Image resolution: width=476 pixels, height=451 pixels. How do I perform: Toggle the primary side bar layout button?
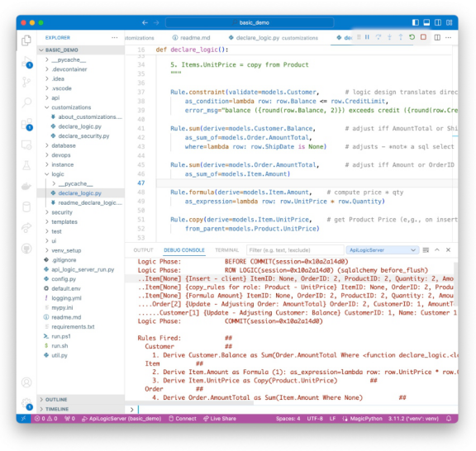[x=416, y=22]
